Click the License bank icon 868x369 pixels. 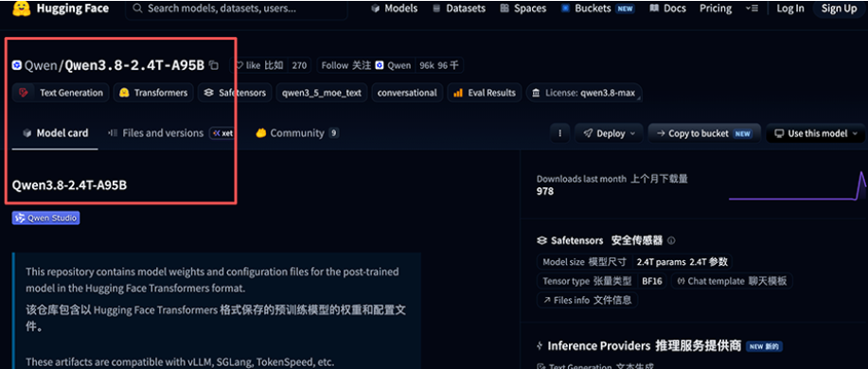tap(536, 93)
